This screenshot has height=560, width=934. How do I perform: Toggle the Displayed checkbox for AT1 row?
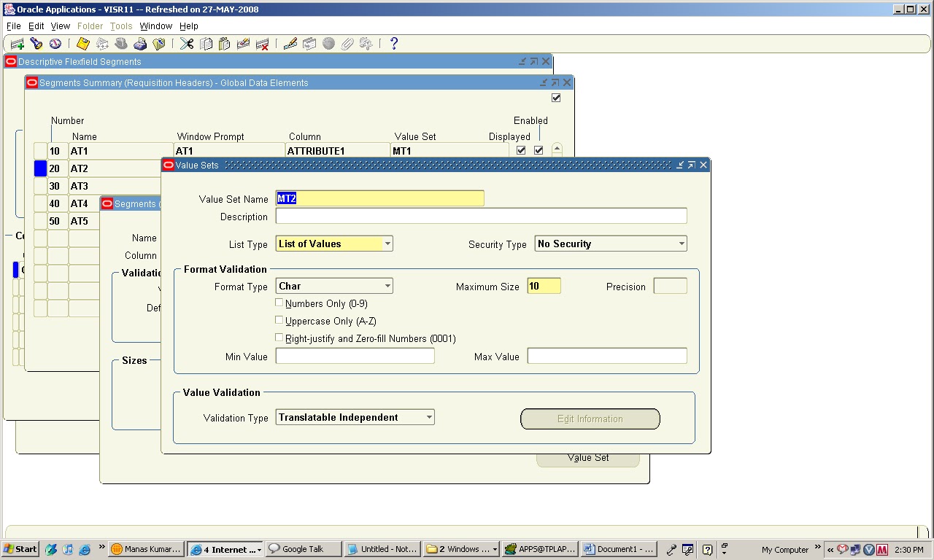(x=521, y=150)
